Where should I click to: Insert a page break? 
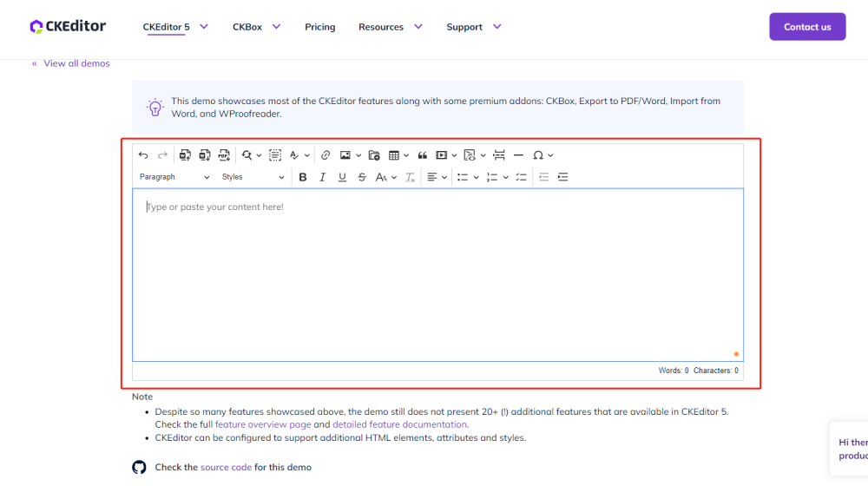point(499,155)
